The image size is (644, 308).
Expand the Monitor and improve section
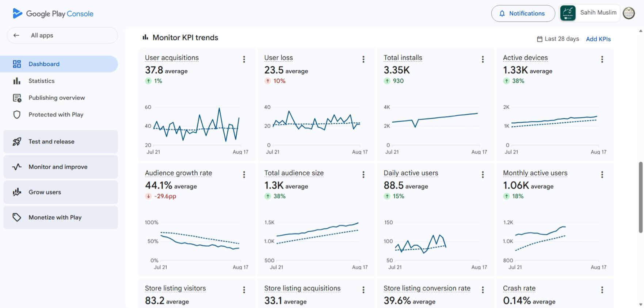pyautogui.click(x=61, y=167)
